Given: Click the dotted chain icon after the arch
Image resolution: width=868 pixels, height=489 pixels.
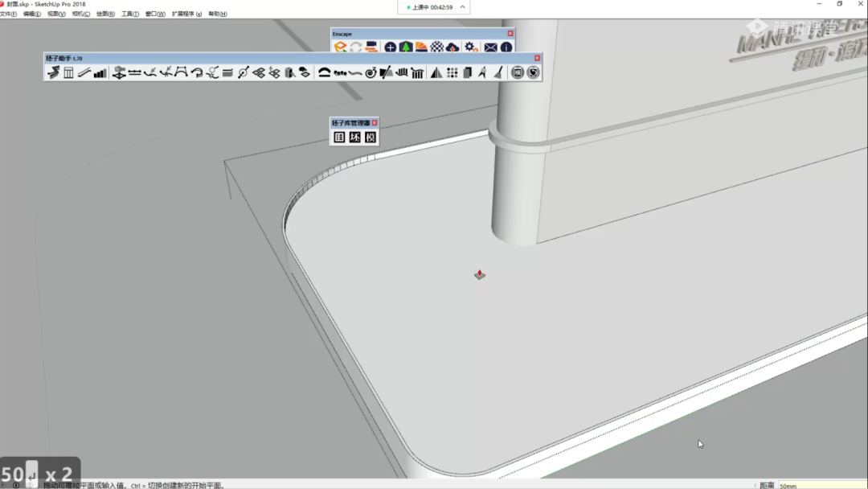Looking at the screenshot, I should [x=340, y=72].
